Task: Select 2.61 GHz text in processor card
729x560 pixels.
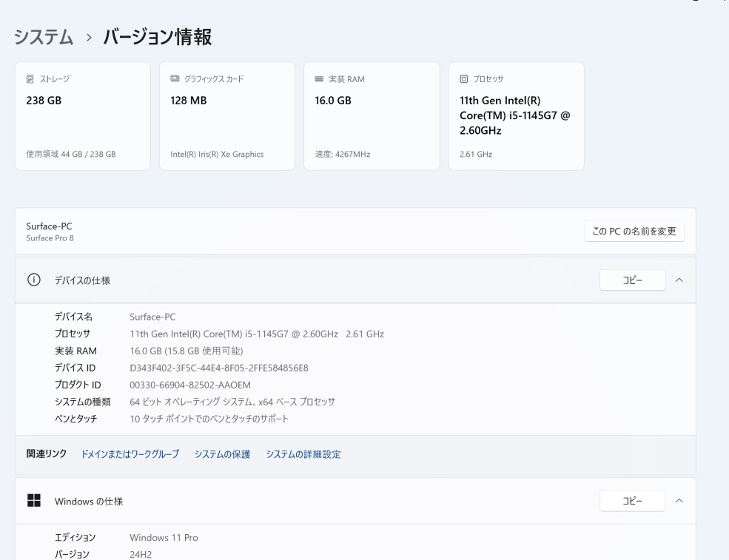Action: (x=476, y=155)
